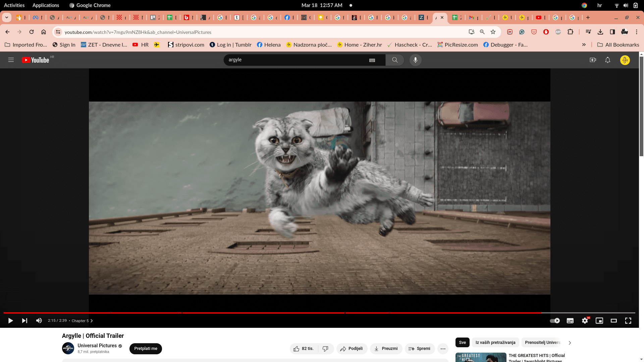Open the Activities overview
This screenshot has height=362, width=644.
(x=14, y=5)
